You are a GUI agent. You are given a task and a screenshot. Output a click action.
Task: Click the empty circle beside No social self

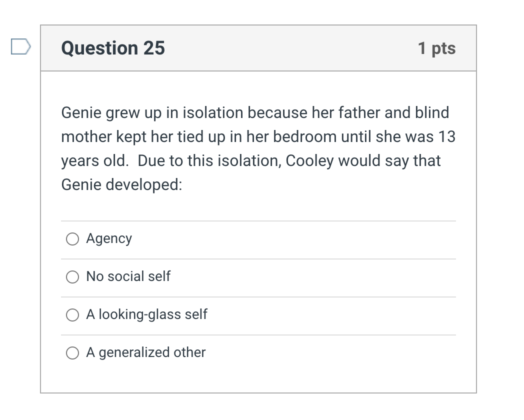(x=72, y=277)
